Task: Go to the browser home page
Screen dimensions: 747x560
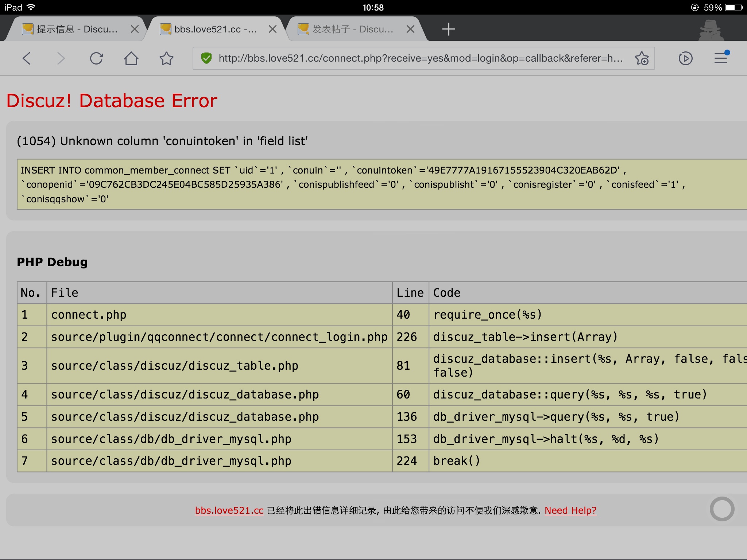Action: click(131, 58)
